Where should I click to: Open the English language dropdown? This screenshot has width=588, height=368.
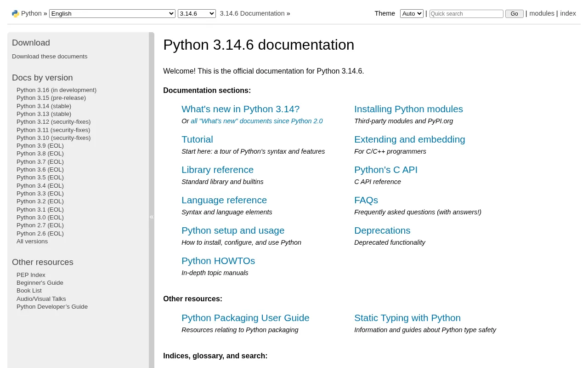click(x=112, y=14)
